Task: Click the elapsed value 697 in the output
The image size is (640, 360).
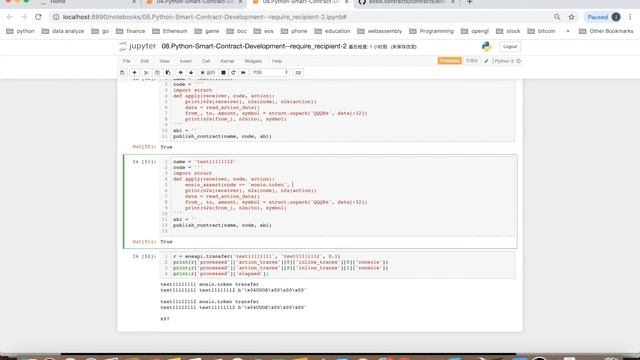Action: tap(164, 319)
